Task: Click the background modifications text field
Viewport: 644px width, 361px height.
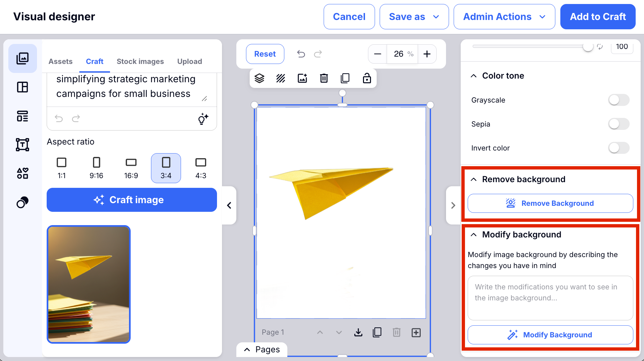Action: [550, 298]
